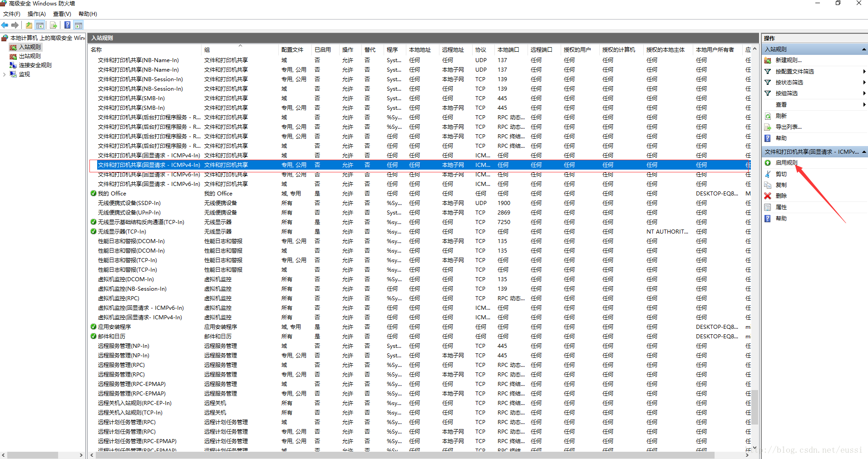This screenshot has height=459, width=868.
Task: Click 导出列表 in the actions pane
Action: pyautogui.click(x=788, y=127)
